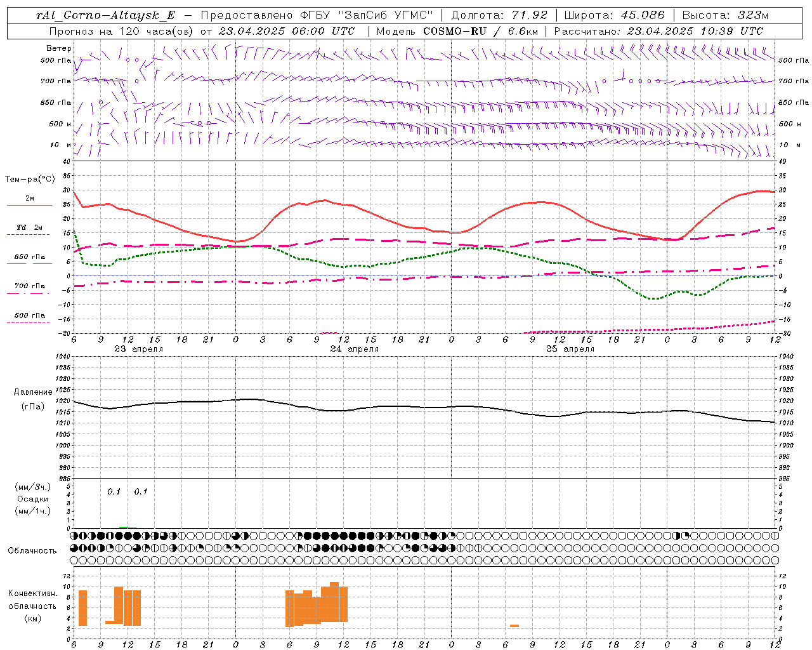The height and width of the screenshot is (650, 812).
Task: Click the Осадки precipitation label
Action: [32, 499]
